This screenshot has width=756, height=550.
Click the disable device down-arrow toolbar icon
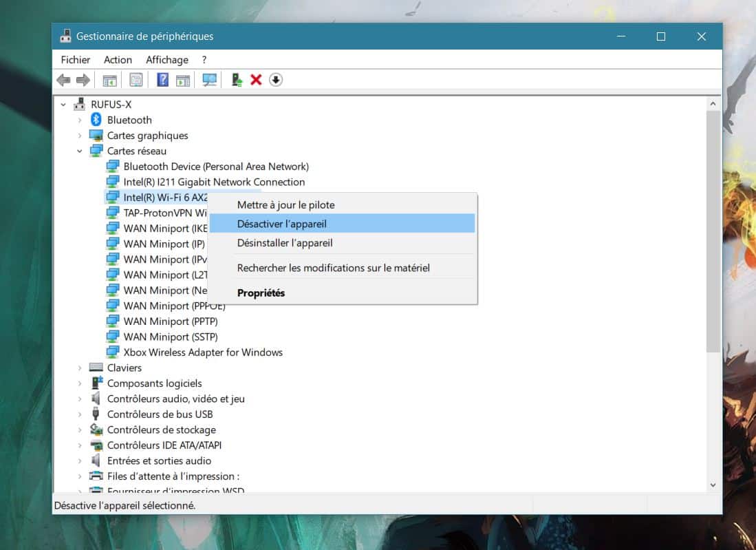point(275,80)
